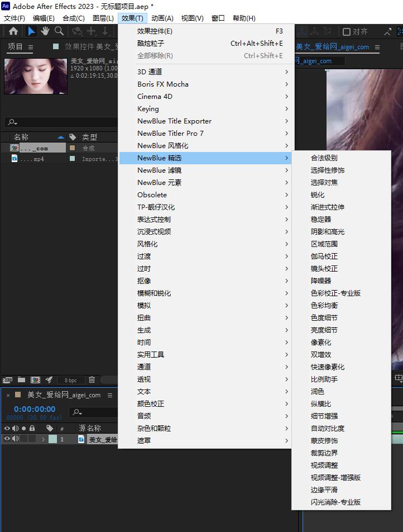The height and width of the screenshot is (532, 403).
Task: Click the Interpret Footage icon
Action: click(7, 380)
